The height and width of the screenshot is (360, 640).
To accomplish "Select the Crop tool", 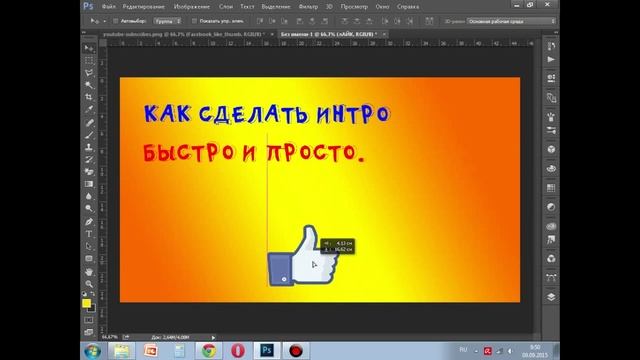I will [x=89, y=97].
